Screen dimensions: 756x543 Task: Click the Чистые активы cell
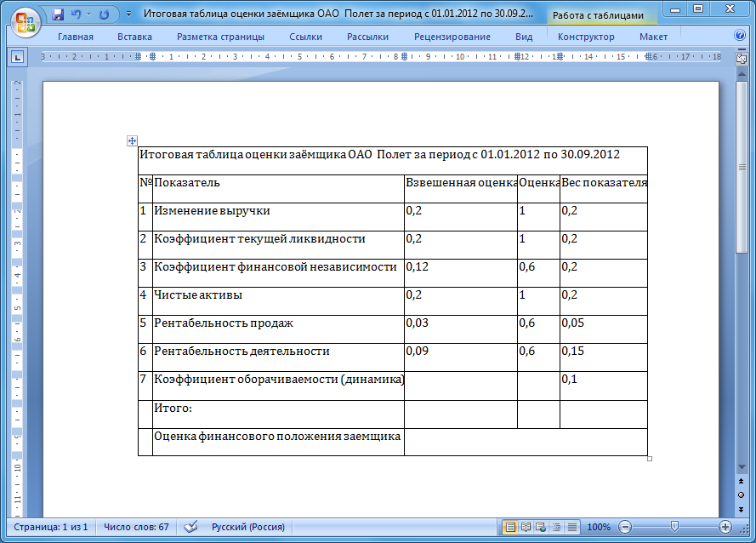pyautogui.click(x=278, y=301)
